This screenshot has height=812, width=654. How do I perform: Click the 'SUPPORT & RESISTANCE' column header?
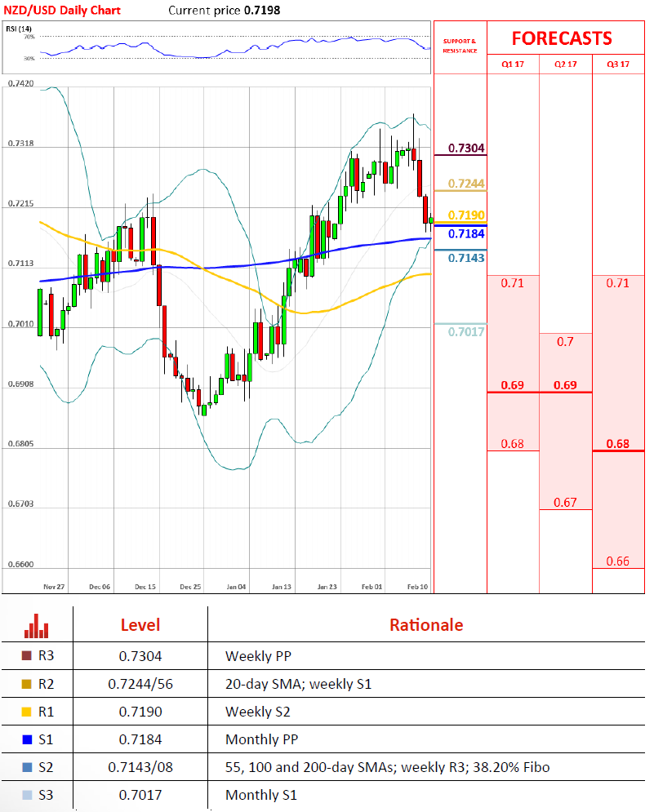pyautogui.click(x=460, y=46)
